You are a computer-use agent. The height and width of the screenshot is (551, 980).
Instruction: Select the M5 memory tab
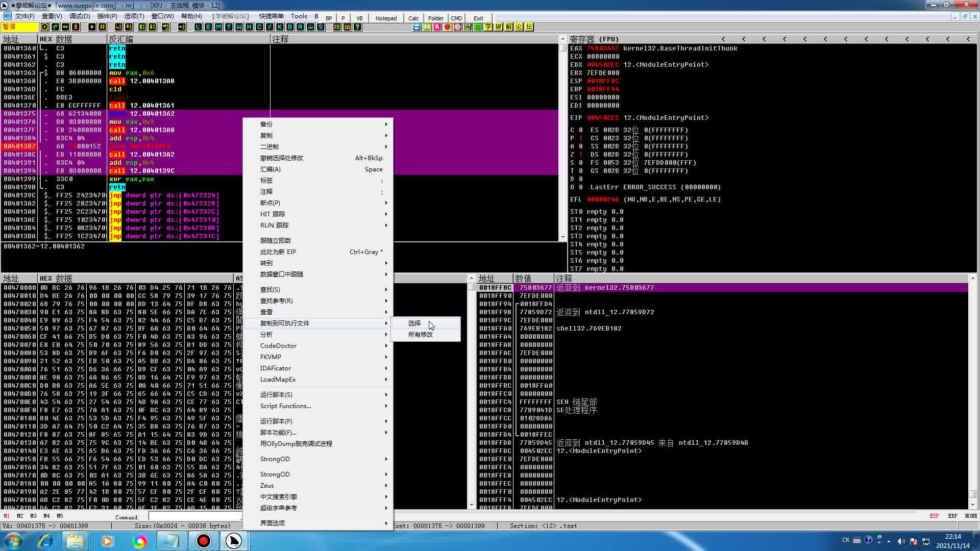point(60,516)
